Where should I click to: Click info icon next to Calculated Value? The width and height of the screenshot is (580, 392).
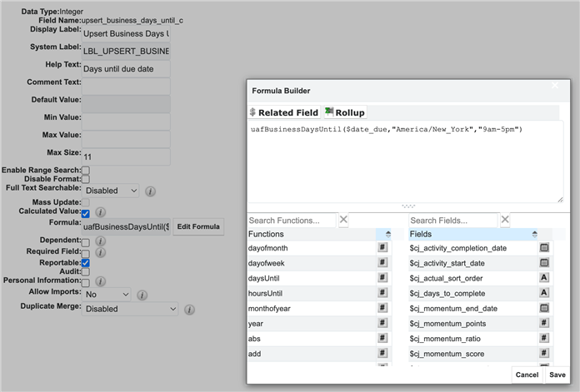pyautogui.click(x=100, y=213)
